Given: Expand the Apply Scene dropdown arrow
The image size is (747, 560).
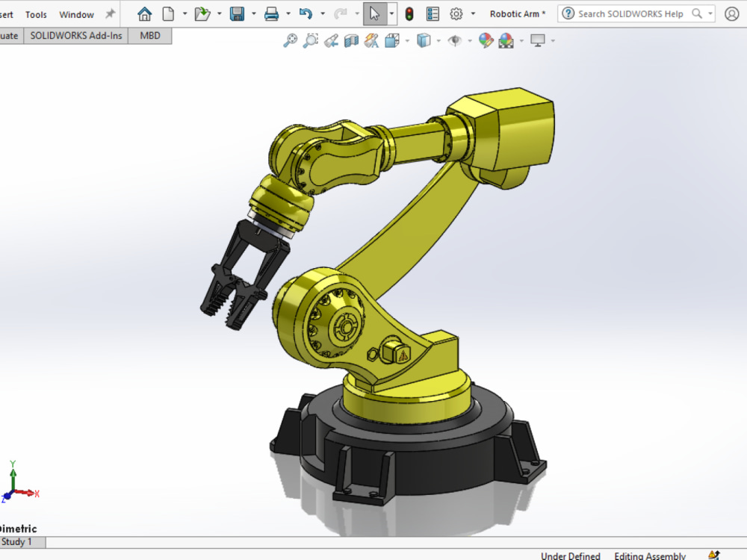Looking at the screenshot, I should click(x=521, y=41).
